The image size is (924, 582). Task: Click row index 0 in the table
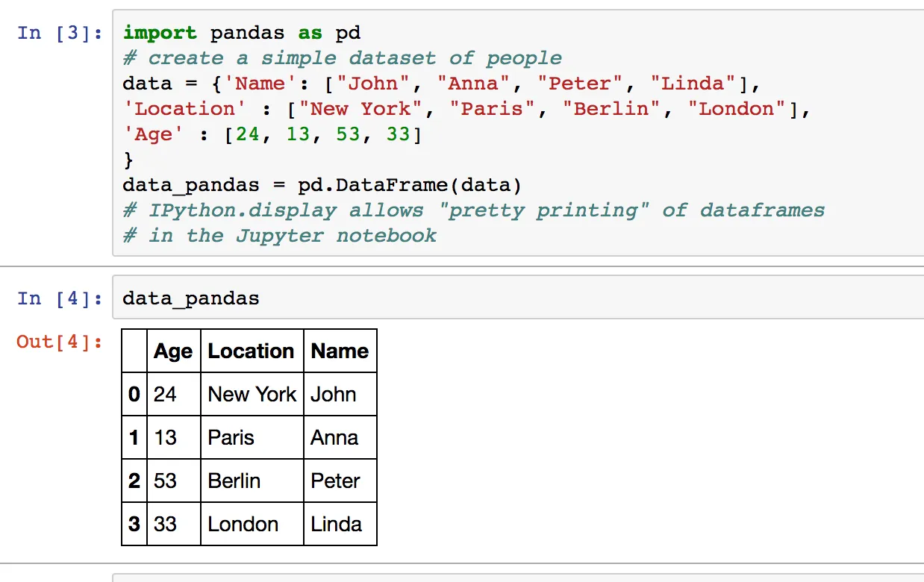click(x=134, y=394)
